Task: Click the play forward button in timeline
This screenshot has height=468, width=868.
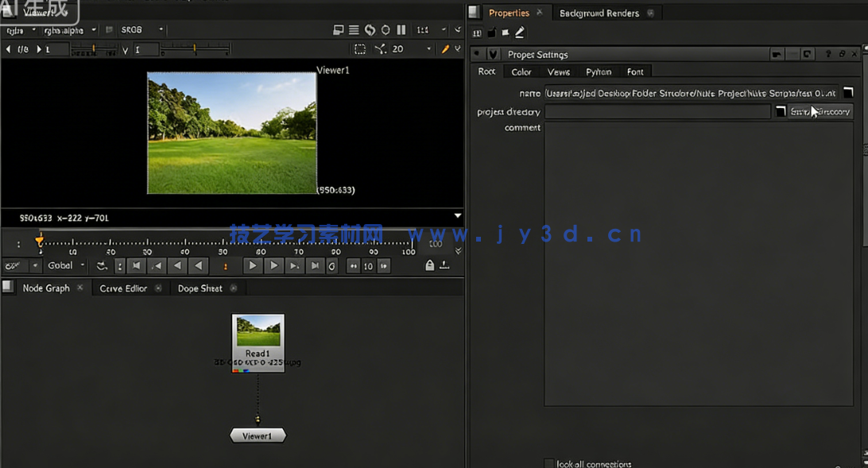Action: pos(253,265)
